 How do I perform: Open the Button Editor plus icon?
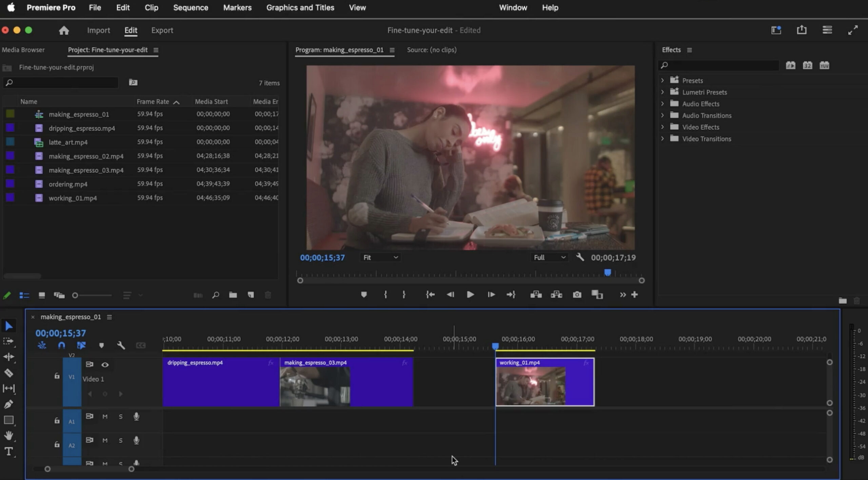point(634,294)
